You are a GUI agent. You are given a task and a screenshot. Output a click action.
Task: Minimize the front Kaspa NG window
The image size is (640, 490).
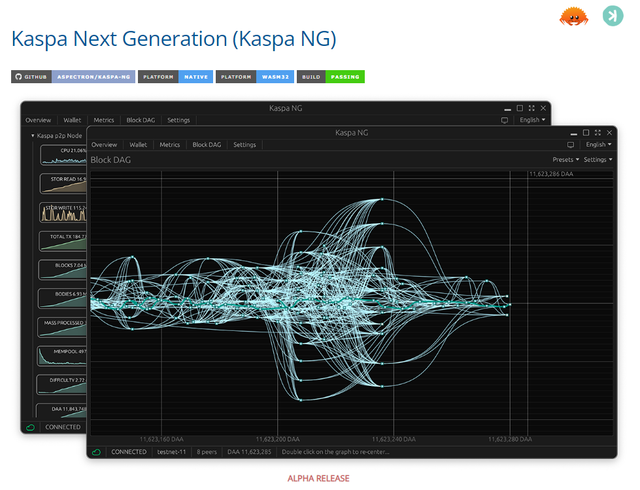(574, 134)
